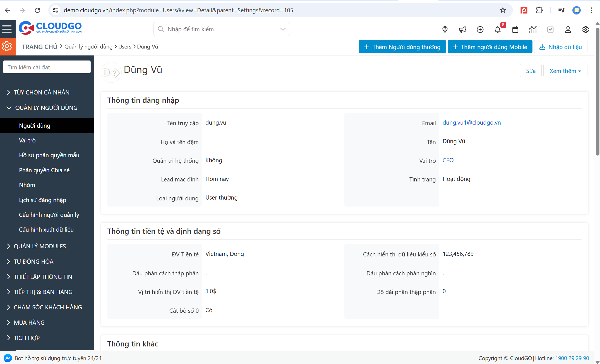Open the reports chart icon
Screen dimensions: 600x364
click(533, 30)
